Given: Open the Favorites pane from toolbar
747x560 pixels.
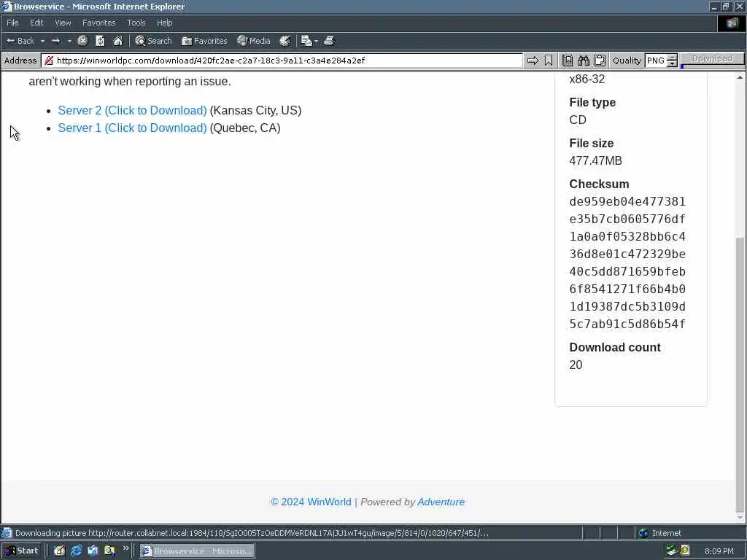Looking at the screenshot, I should click(204, 41).
